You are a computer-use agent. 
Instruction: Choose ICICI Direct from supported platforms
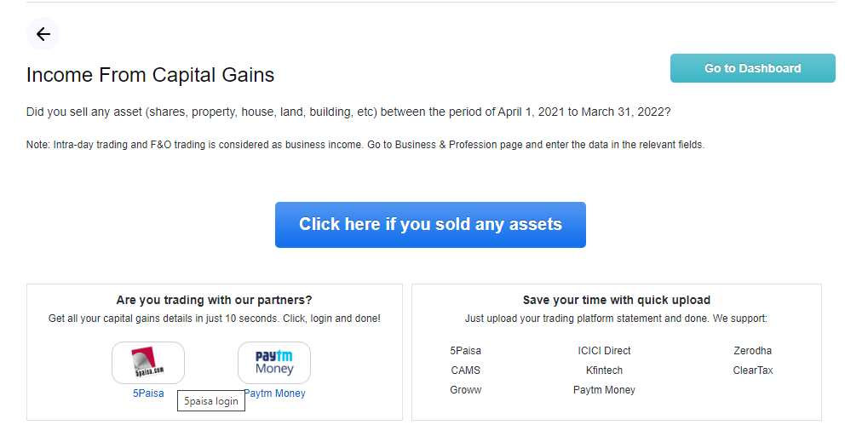coord(604,351)
